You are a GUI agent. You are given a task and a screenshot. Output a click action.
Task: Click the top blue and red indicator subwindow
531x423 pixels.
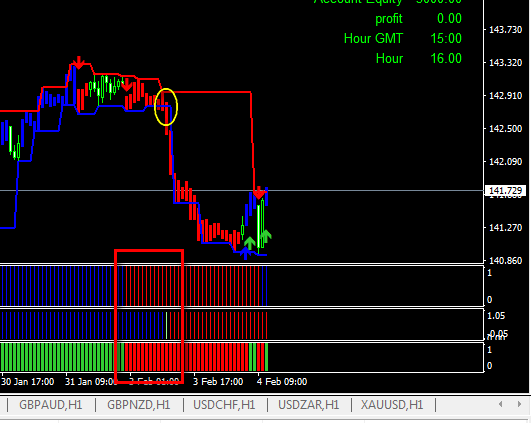[242, 286]
